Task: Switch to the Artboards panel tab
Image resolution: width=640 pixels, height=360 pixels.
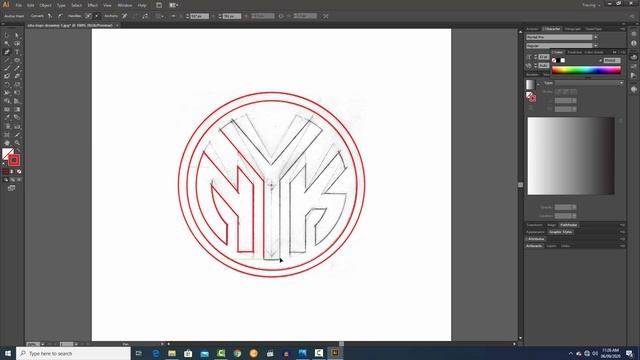Action: click(x=534, y=246)
